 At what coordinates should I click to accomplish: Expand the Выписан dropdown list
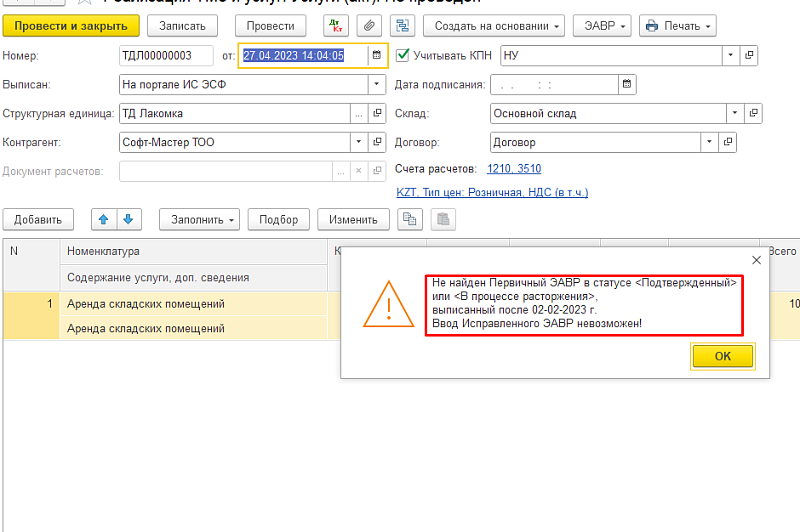[376, 85]
